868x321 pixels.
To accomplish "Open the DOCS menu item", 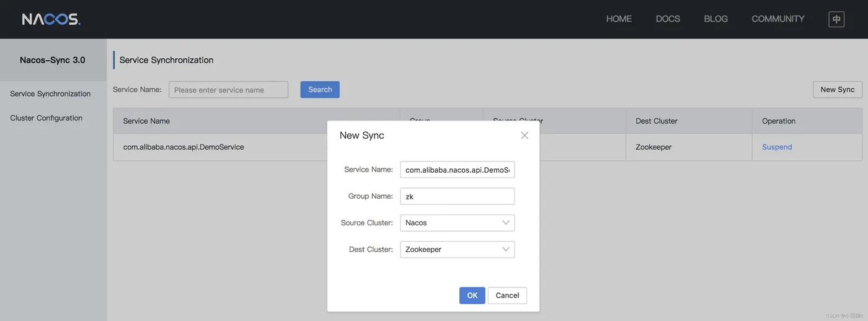I will tap(668, 19).
